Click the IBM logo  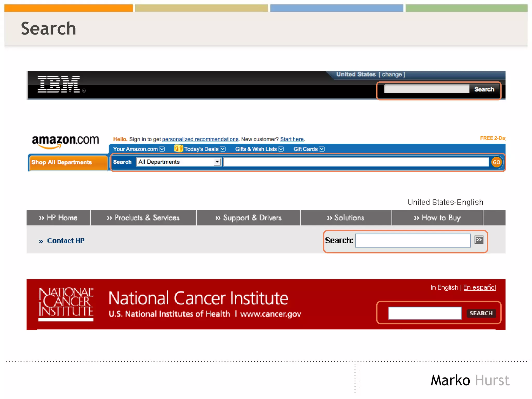click(58, 84)
